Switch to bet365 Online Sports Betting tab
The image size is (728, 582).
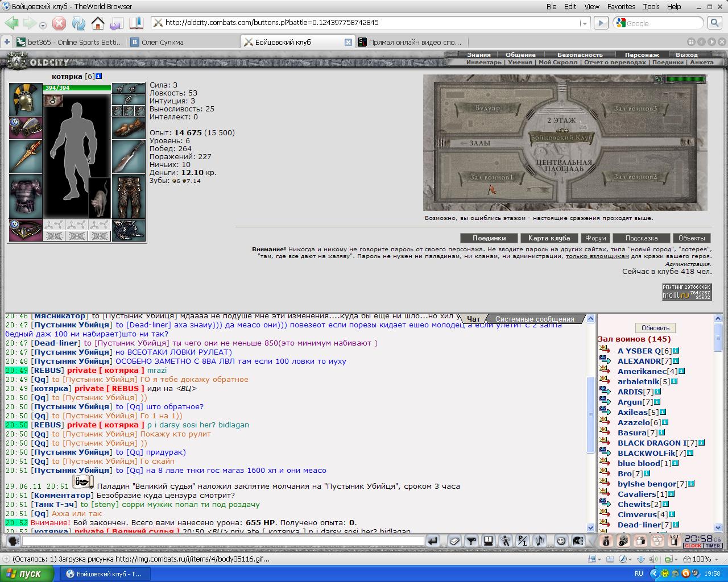[70, 42]
